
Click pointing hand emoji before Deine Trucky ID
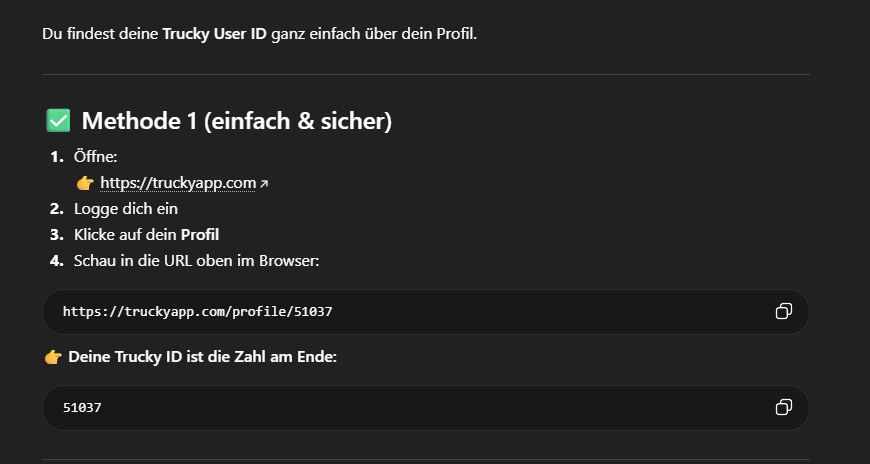point(53,357)
